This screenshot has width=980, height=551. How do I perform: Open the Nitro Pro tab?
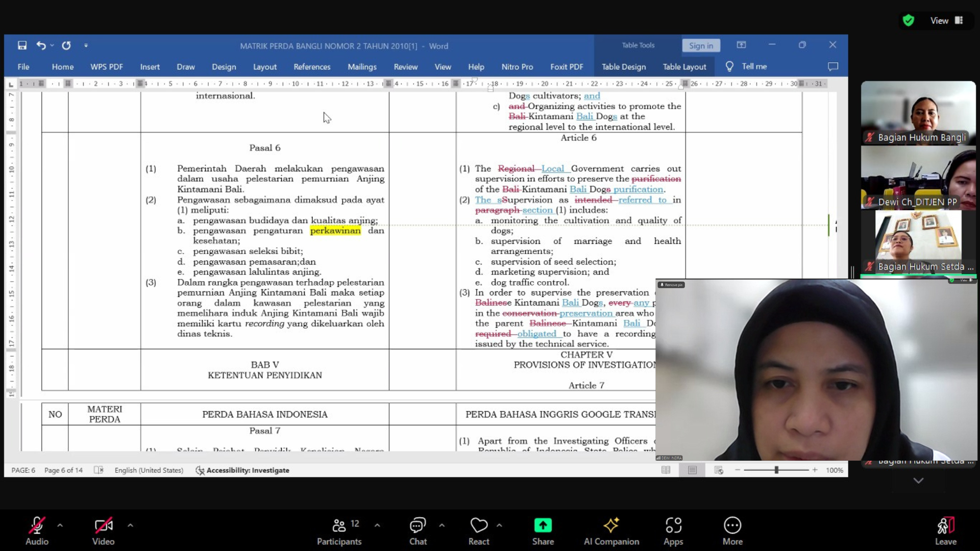[517, 67]
